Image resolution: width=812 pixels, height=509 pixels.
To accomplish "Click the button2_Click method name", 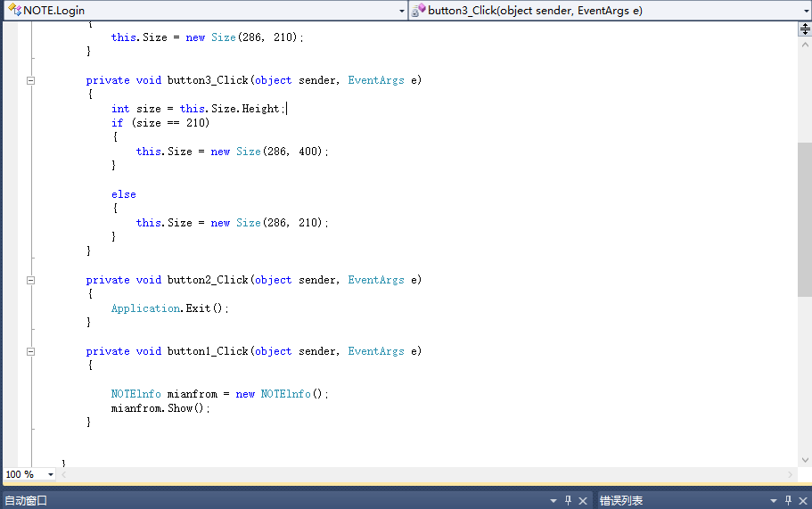I will click(x=208, y=280).
